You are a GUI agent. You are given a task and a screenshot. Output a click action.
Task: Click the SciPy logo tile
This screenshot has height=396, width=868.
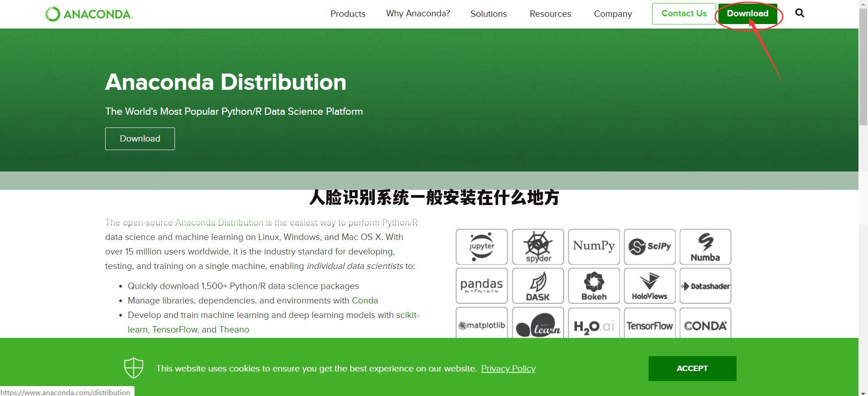(x=650, y=247)
